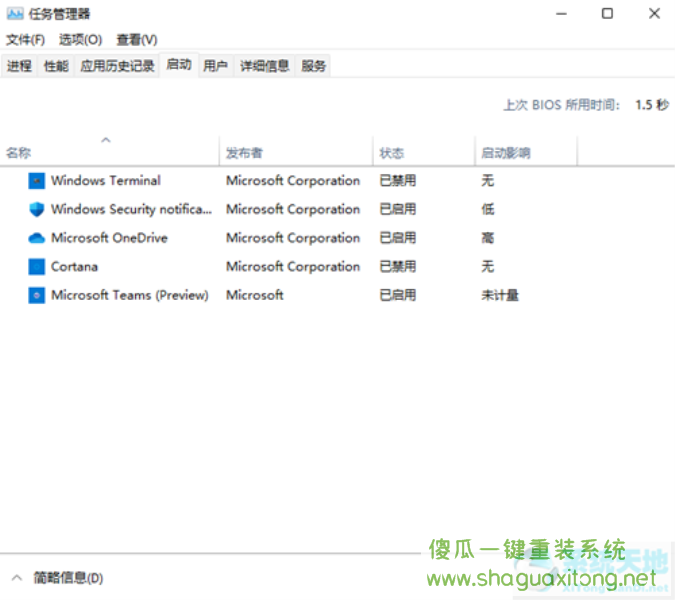The width and height of the screenshot is (675, 600).
Task: Click the Microsoft Teams (Preview) icon
Action: [x=37, y=295]
